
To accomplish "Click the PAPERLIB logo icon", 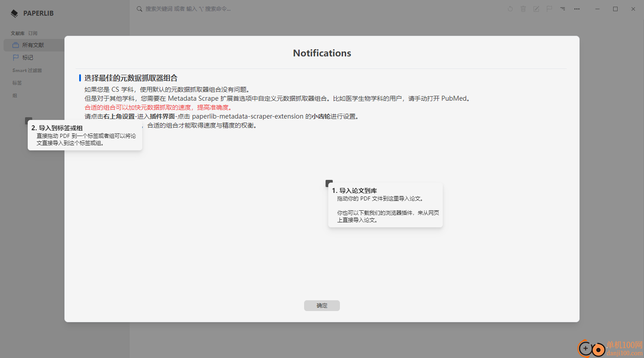I will [x=14, y=13].
